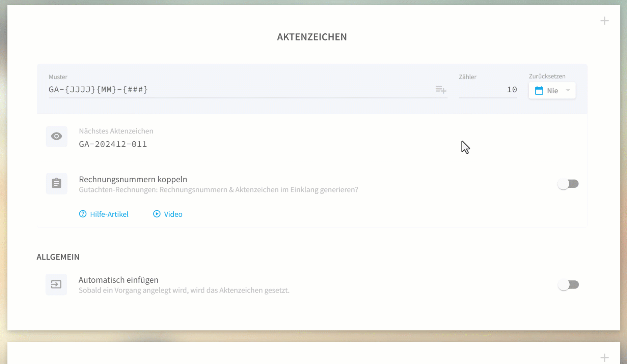Click the play icon beside Video
Image resolution: width=627 pixels, height=364 pixels.
[157, 214]
